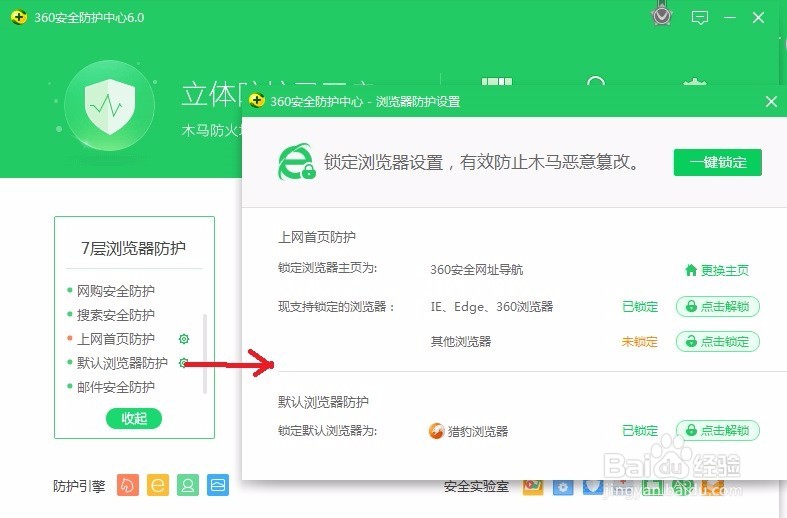Unlock the 猎豹浏览器 default browser lock
Screen dimensions: 787x518
717,430
